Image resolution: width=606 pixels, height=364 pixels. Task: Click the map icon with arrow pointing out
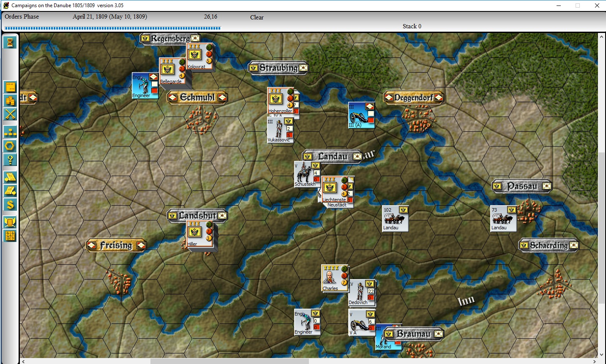[10, 191]
